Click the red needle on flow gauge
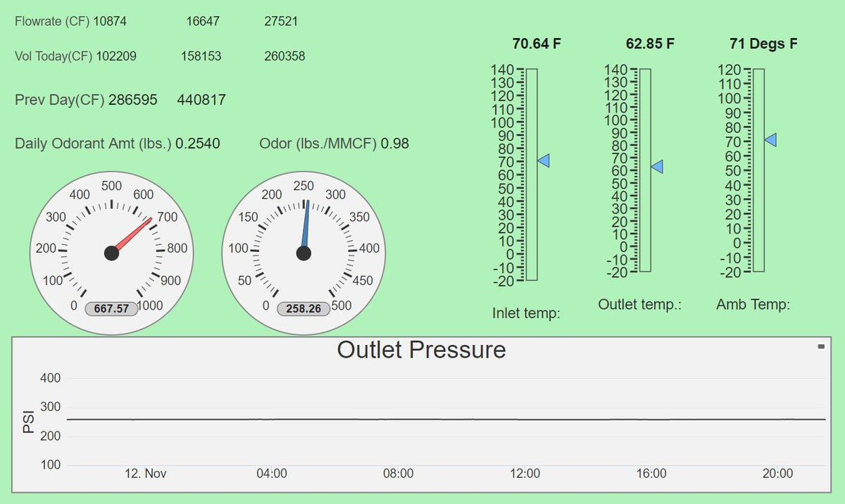 tap(132, 235)
